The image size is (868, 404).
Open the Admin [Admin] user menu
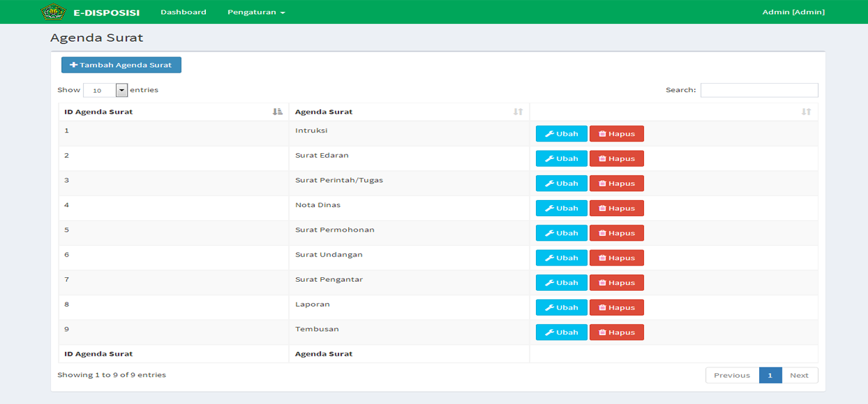coord(793,12)
